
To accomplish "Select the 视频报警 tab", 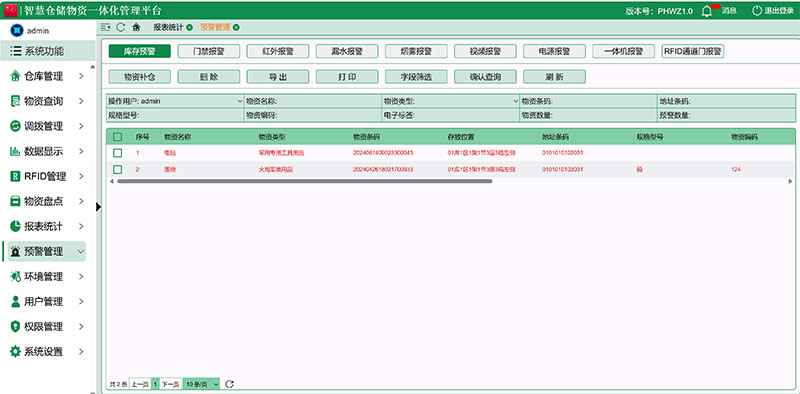I will [x=485, y=51].
